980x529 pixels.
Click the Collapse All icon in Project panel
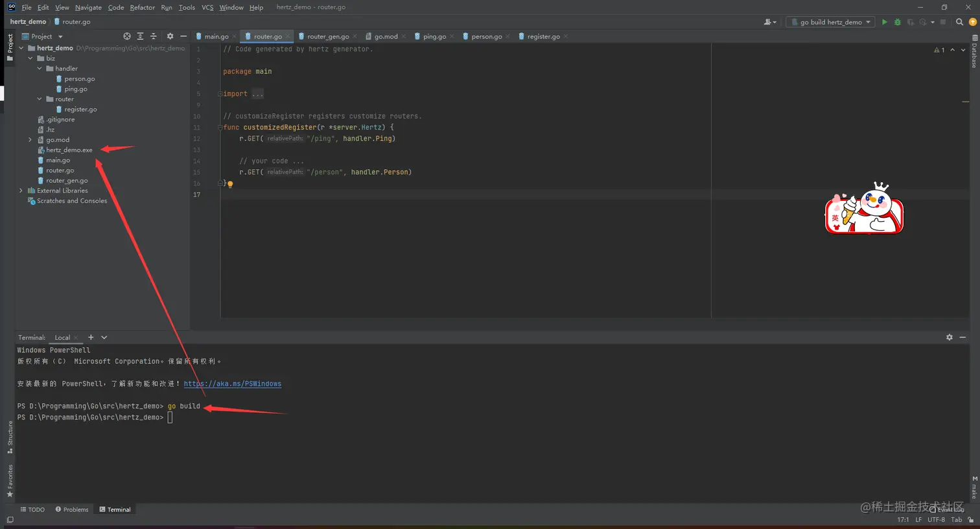point(154,36)
